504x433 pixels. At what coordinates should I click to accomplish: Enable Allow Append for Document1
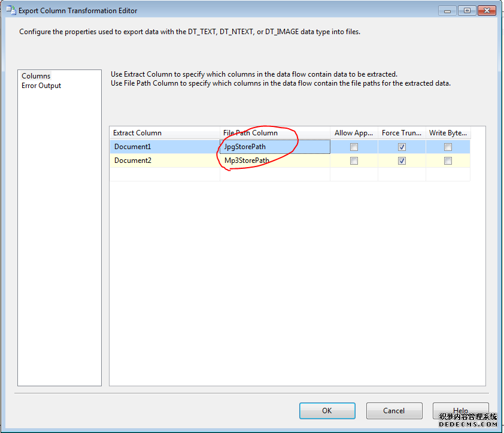point(354,147)
